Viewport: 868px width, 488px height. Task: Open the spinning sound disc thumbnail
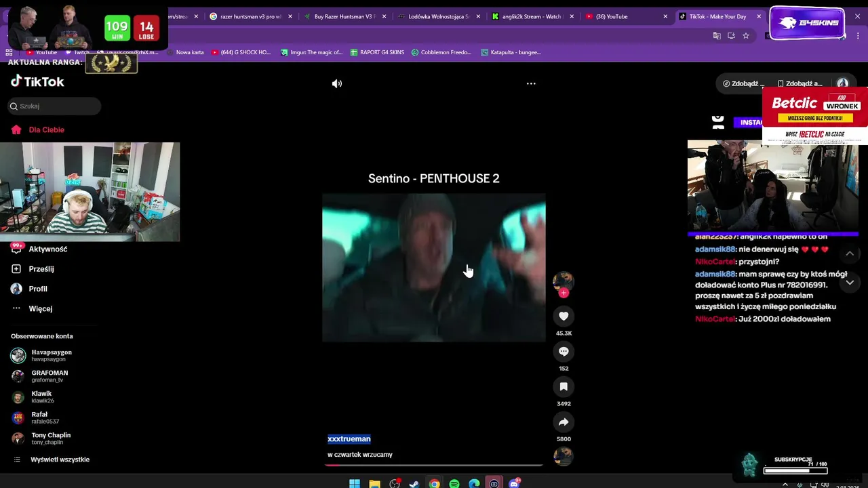[564, 456]
